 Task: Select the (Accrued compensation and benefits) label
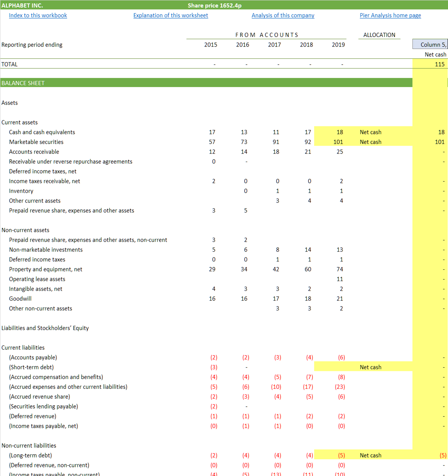(x=56, y=377)
